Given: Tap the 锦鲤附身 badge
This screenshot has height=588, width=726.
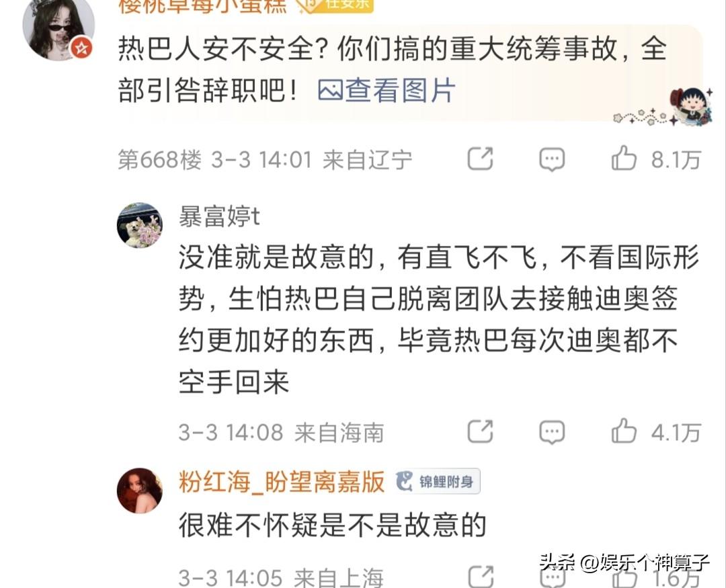Looking at the screenshot, I should click(438, 482).
